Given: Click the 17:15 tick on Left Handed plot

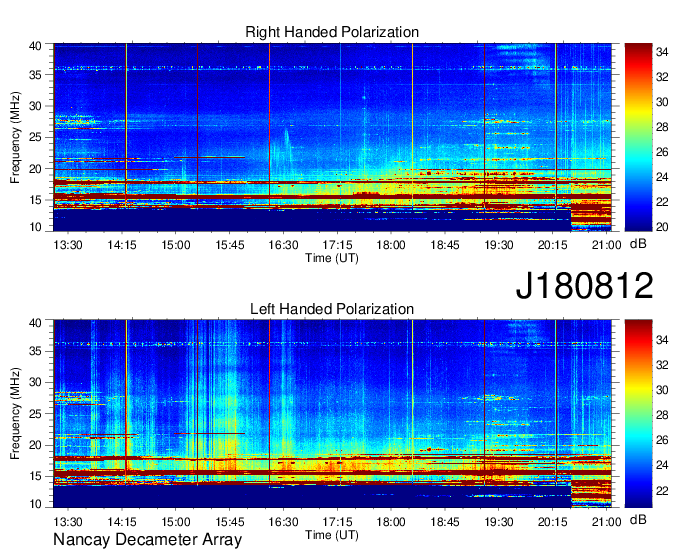Looking at the screenshot, I should point(337,522).
